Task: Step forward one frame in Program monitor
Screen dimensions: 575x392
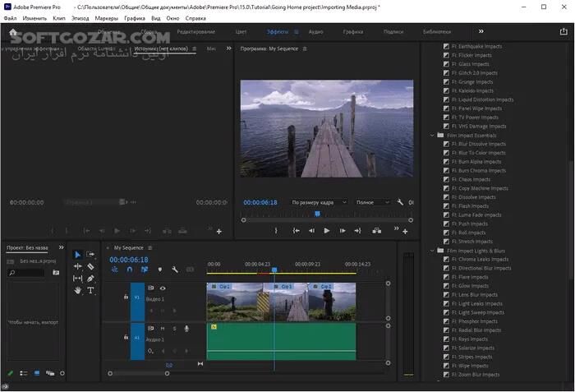Action: coord(343,230)
